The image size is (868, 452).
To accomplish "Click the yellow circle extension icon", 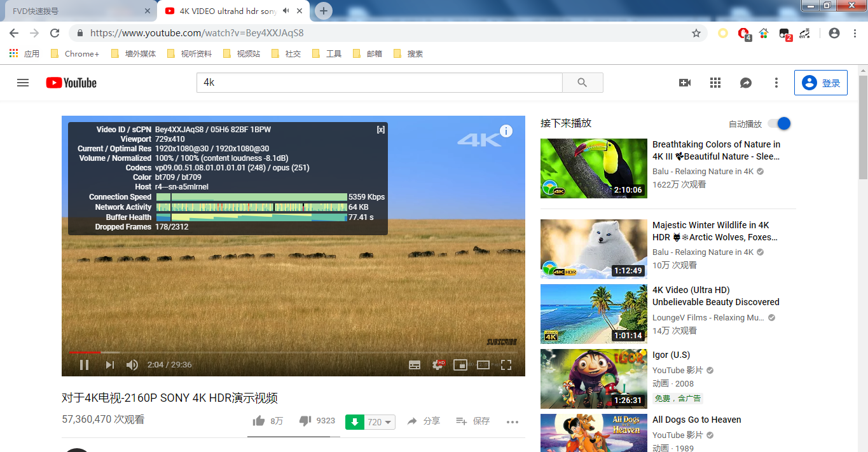I will tap(723, 33).
